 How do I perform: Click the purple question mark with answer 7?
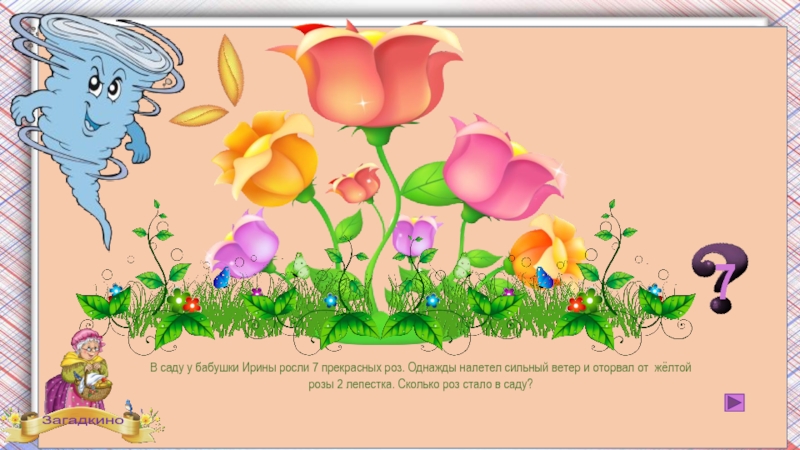pos(719,278)
